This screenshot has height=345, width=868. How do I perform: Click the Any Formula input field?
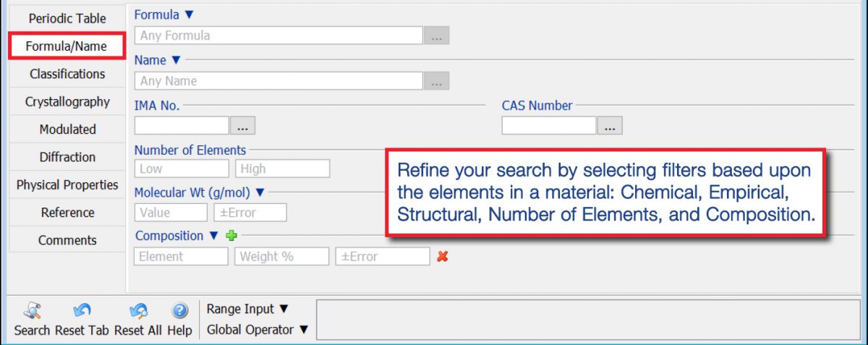278,35
